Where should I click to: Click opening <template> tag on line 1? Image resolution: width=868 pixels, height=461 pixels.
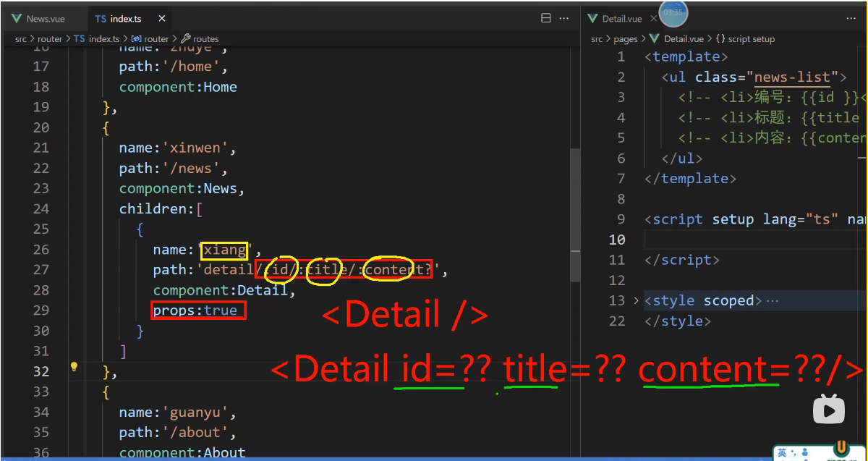(x=686, y=56)
